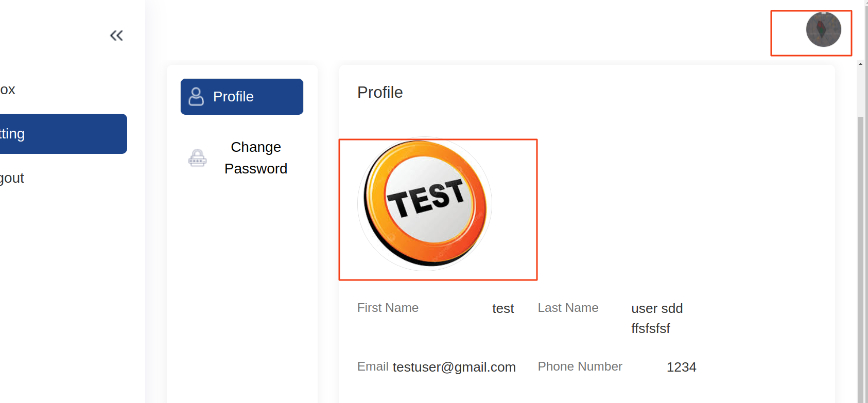This screenshot has width=868, height=403.
Task: Click the email testuser@gmail.com
Action: (454, 367)
